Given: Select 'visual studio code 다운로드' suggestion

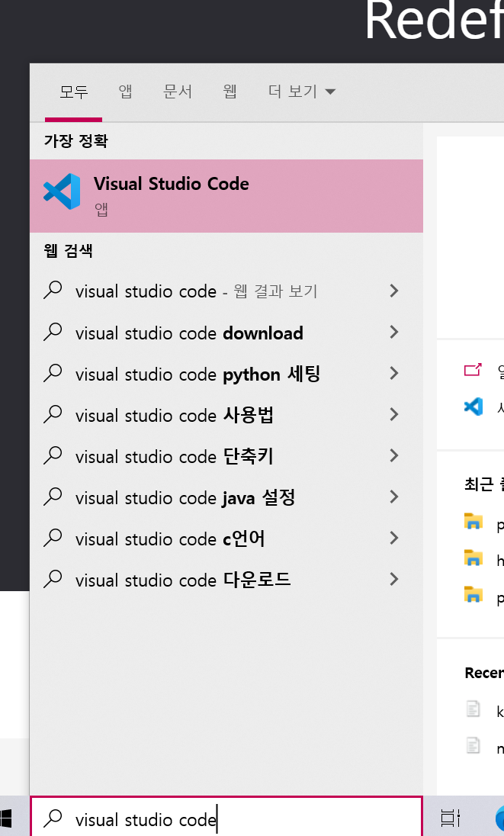Looking at the screenshot, I should click(226, 580).
